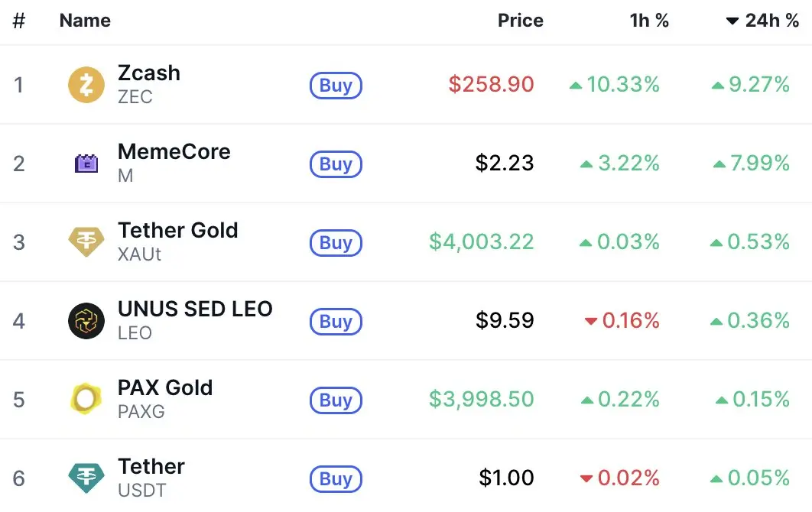Sort by the # rank column header

tap(19, 21)
